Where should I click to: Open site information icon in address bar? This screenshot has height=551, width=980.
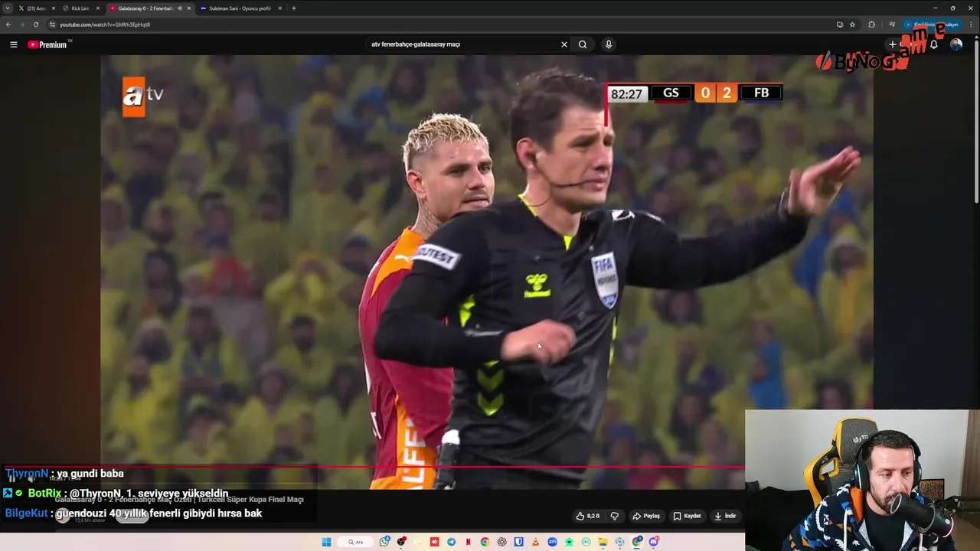(x=52, y=24)
